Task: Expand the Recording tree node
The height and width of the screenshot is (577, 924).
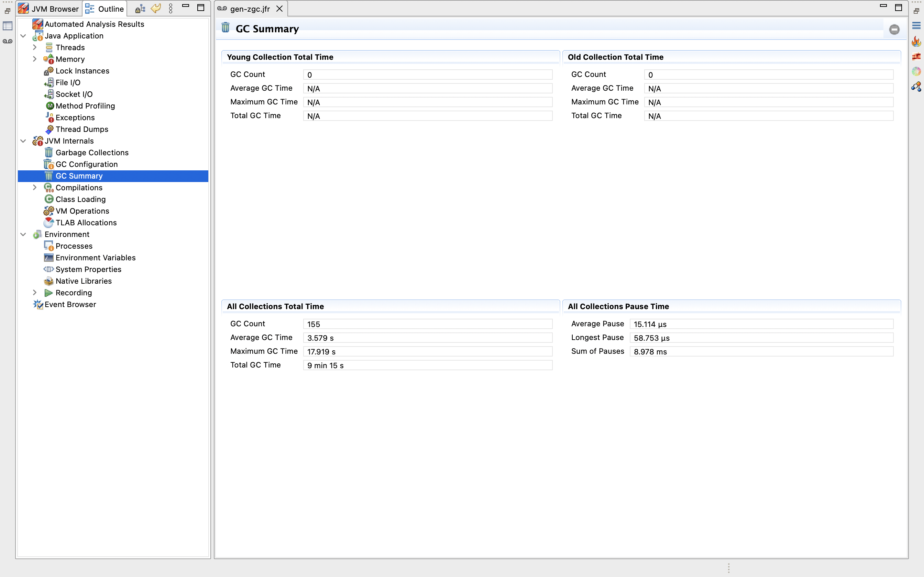Action: coord(35,293)
